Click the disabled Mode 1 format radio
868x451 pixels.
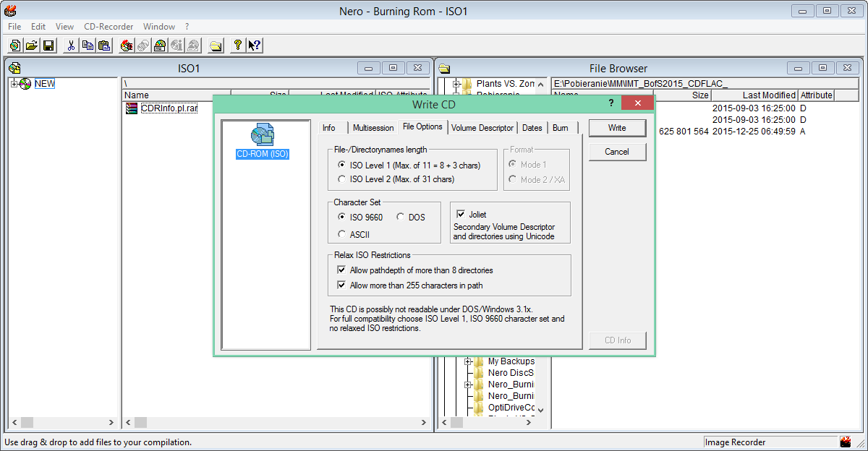point(513,165)
